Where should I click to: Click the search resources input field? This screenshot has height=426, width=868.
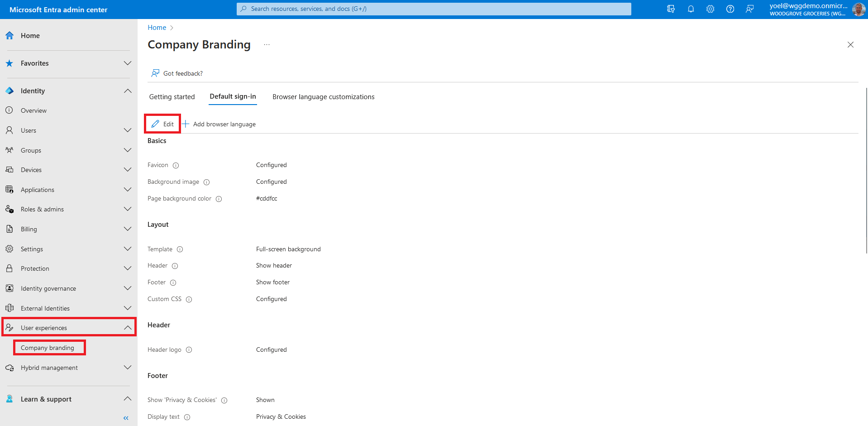pos(434,9)
